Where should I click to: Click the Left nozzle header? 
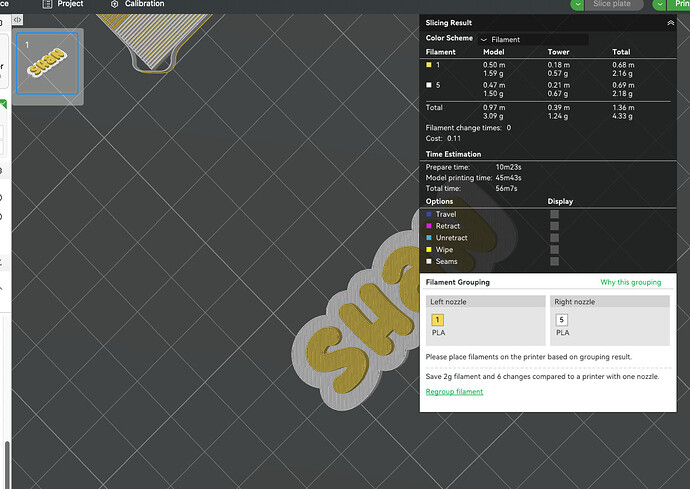485,301
